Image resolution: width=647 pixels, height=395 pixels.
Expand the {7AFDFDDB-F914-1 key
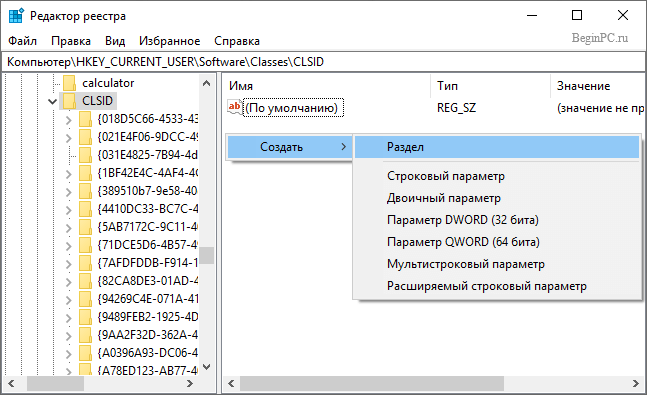(68, 264)
